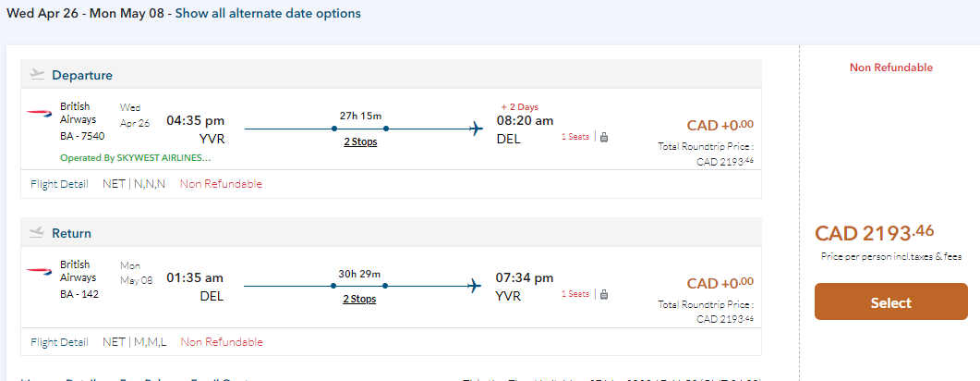This screenshot has height=381, width=980.
Task: Click the Operated By SKYWEST AIRLINES text
Action: pyautogui.click(x=136, y=158)
